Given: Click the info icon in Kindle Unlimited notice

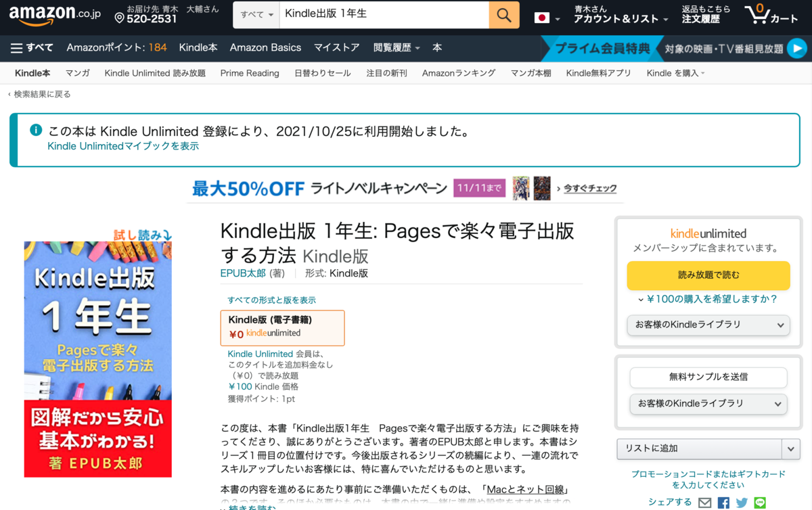Looking at the screenshot, I should [36, 130].
